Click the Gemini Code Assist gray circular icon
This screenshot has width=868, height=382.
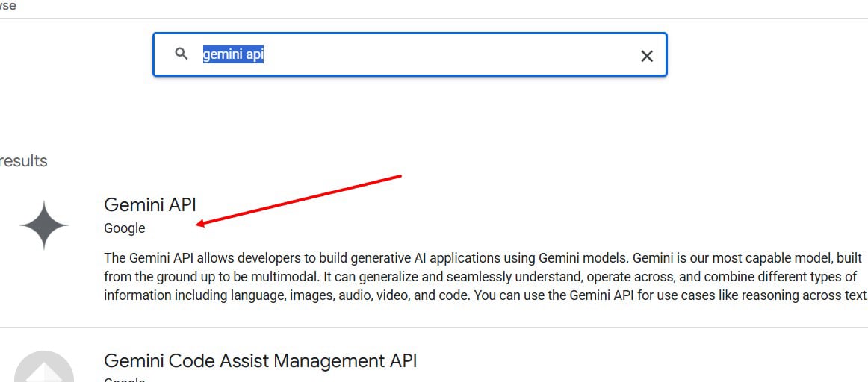44,366
